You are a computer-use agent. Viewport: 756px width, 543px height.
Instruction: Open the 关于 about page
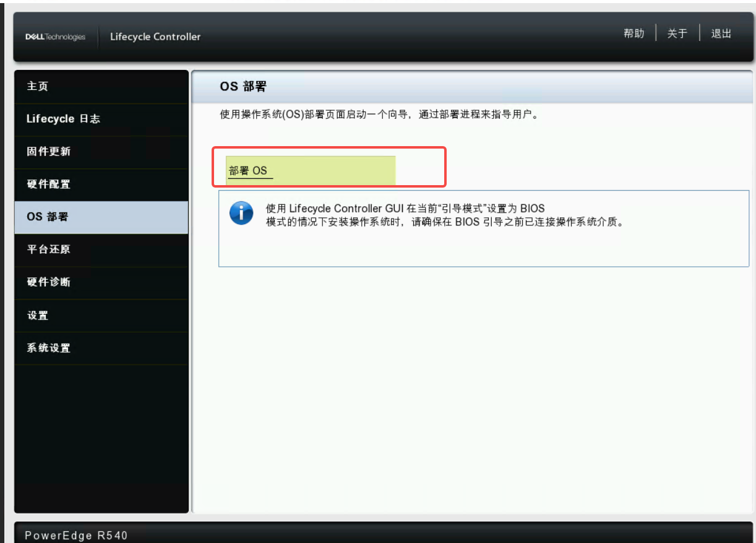tap(677, 33)
